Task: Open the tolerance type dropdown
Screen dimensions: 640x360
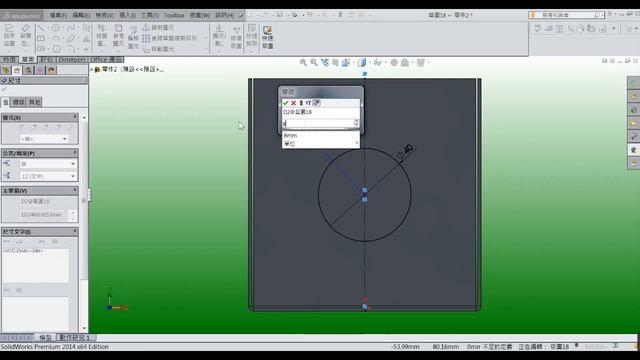Action: click(x=48, y=164)
